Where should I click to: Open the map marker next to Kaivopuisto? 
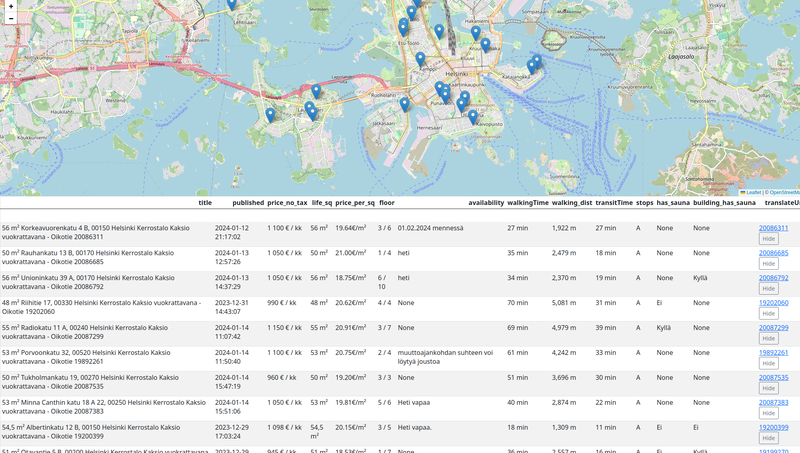pos(473,117)
